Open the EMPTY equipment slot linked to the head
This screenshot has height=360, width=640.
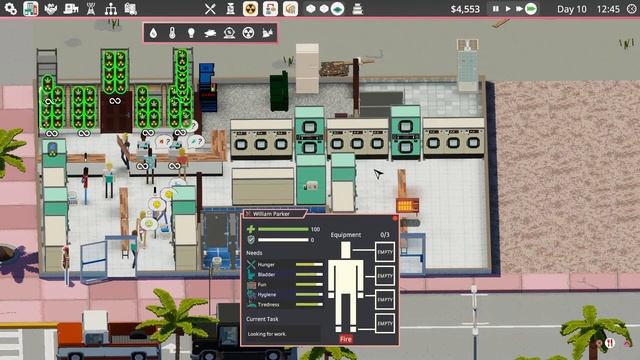click(x=385, y=252)
